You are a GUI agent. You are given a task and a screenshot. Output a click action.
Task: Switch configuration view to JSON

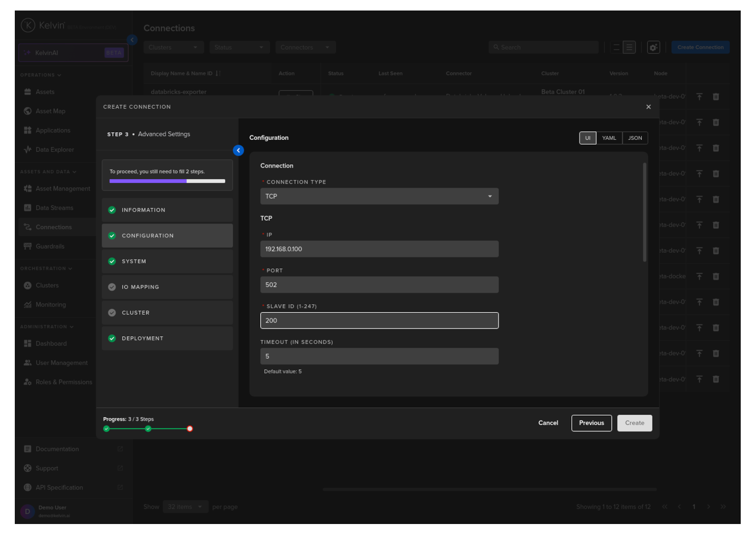point(635,138)
